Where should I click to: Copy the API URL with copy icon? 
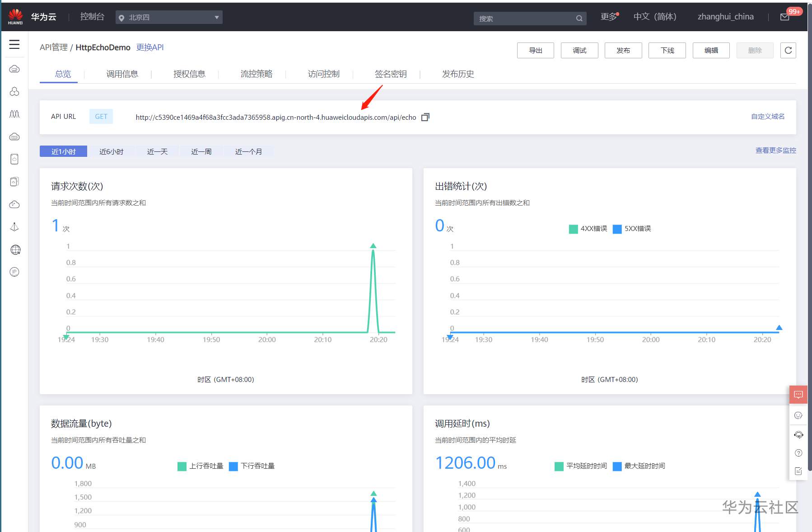coord(425,117)
